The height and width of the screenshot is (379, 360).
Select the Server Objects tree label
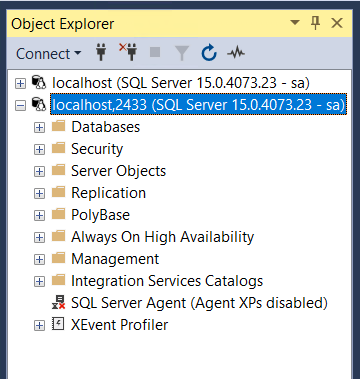[119, 171]
